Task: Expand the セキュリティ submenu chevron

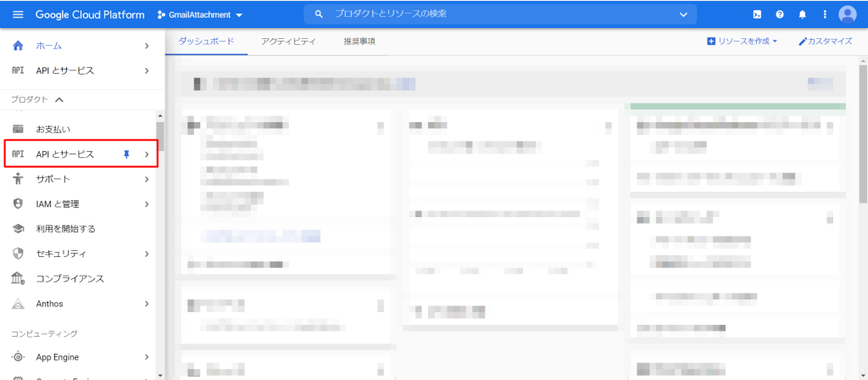Action: click(x=147, y=254)
